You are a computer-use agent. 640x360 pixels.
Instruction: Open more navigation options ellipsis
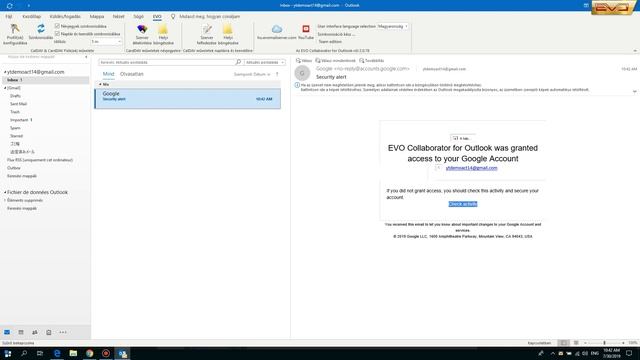63,332
